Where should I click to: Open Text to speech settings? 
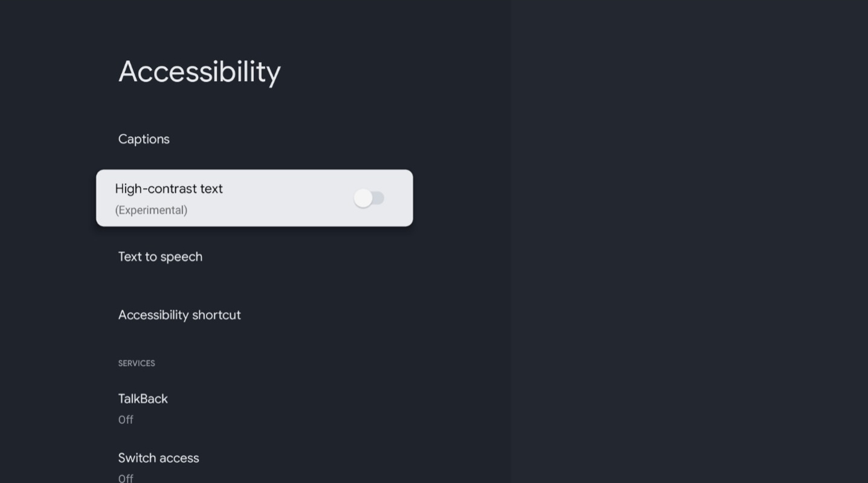point(254,257)
